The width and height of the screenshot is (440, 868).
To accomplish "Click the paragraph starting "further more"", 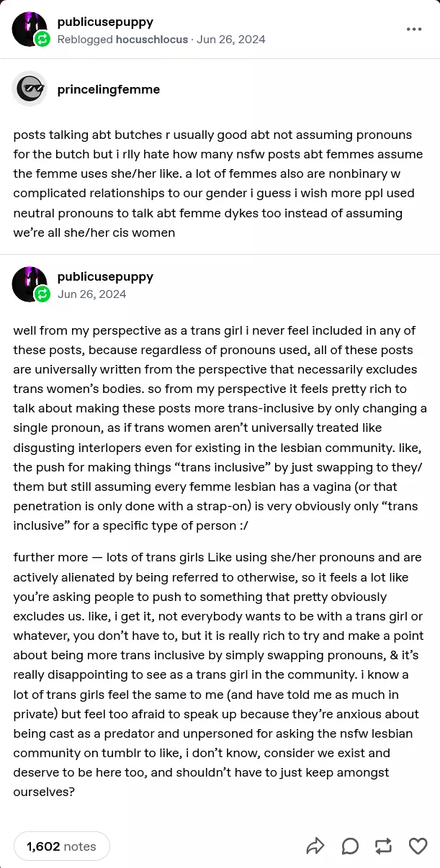I will (217, 674).
